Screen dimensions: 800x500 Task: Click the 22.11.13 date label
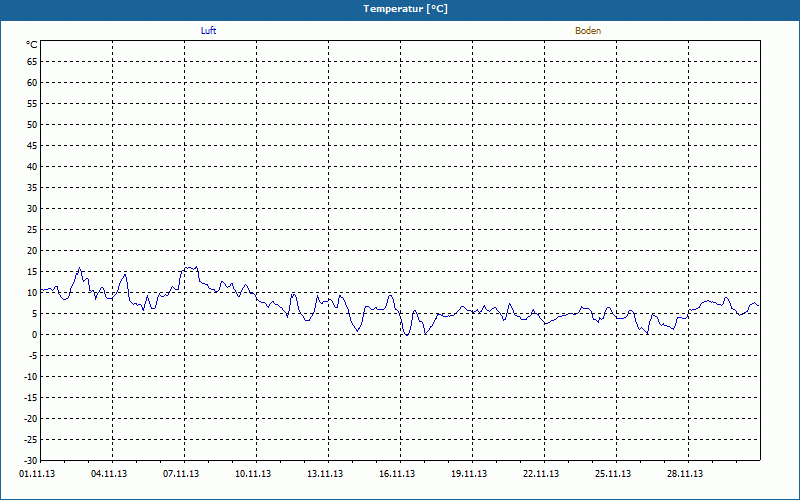[541, 473]
